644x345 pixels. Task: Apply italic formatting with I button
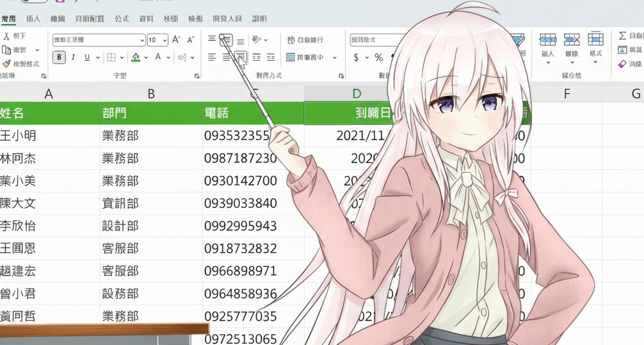[73, 58]
